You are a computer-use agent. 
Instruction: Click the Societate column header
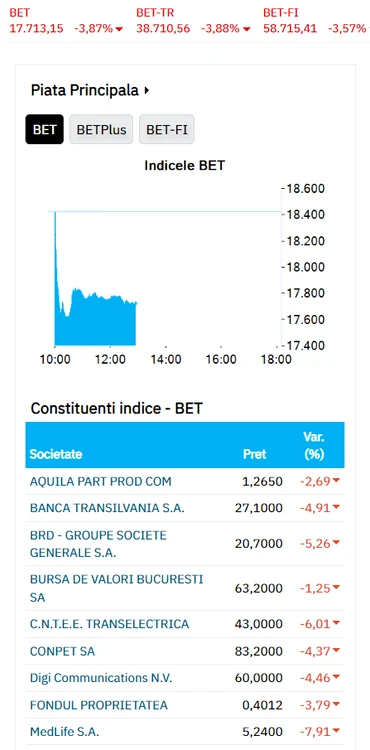click(55, 454)
